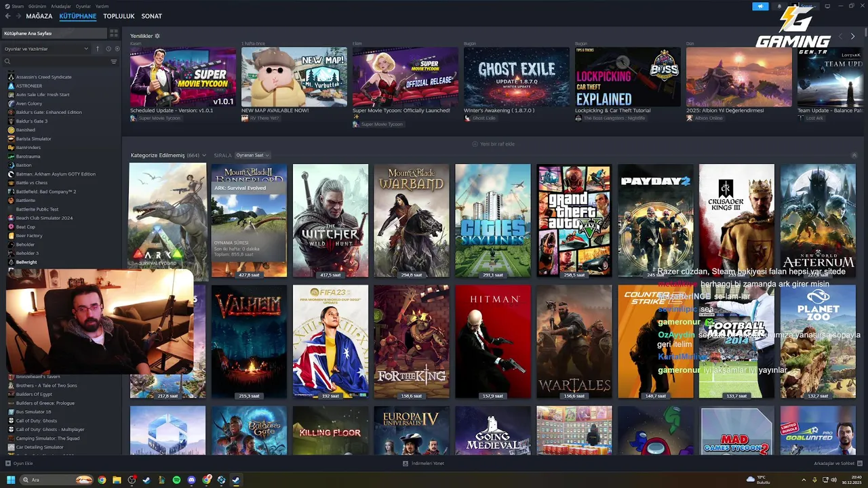The image size is (868, 488).
Task: Open the Arkadaşlar menu
Action: coord(61,6)
